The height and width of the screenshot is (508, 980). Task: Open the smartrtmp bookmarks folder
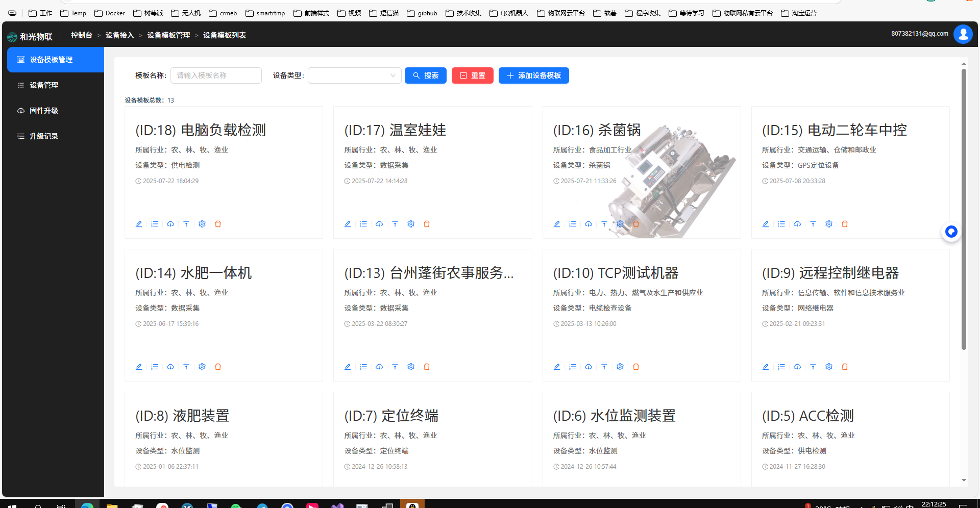pyautogui.click(x=265, y=13)
